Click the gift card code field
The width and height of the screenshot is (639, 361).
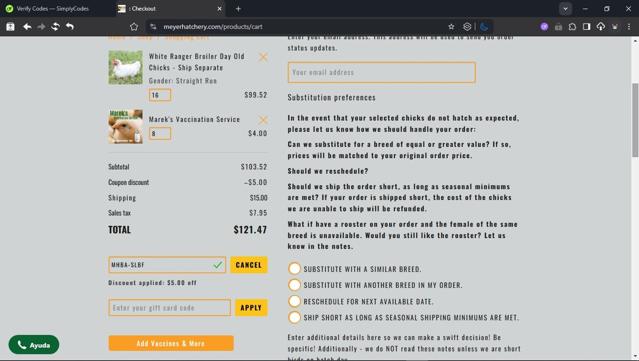click(170, 308)
